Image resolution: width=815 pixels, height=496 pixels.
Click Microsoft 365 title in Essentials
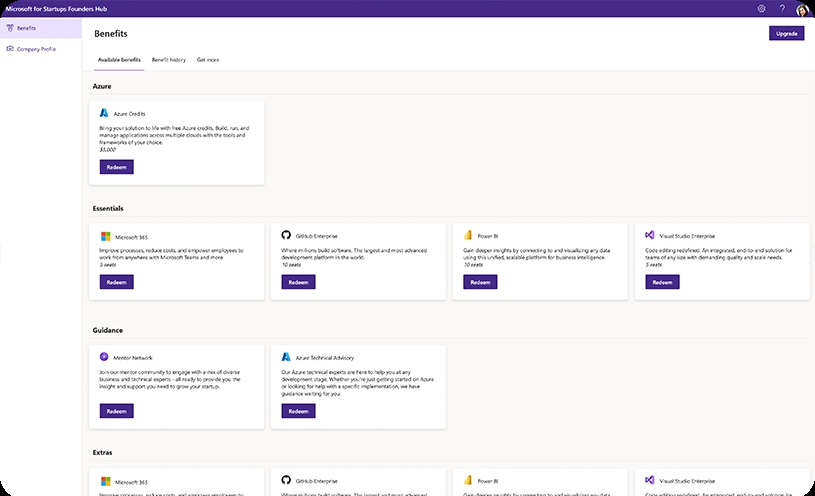pyautogui.click(x=131, y=237)
